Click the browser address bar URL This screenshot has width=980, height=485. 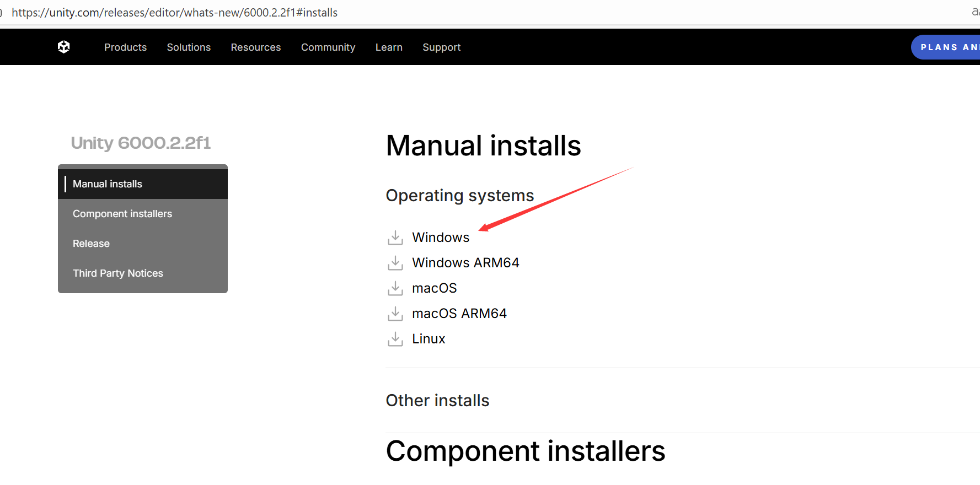pyautogui.click(x=174, y=12)
